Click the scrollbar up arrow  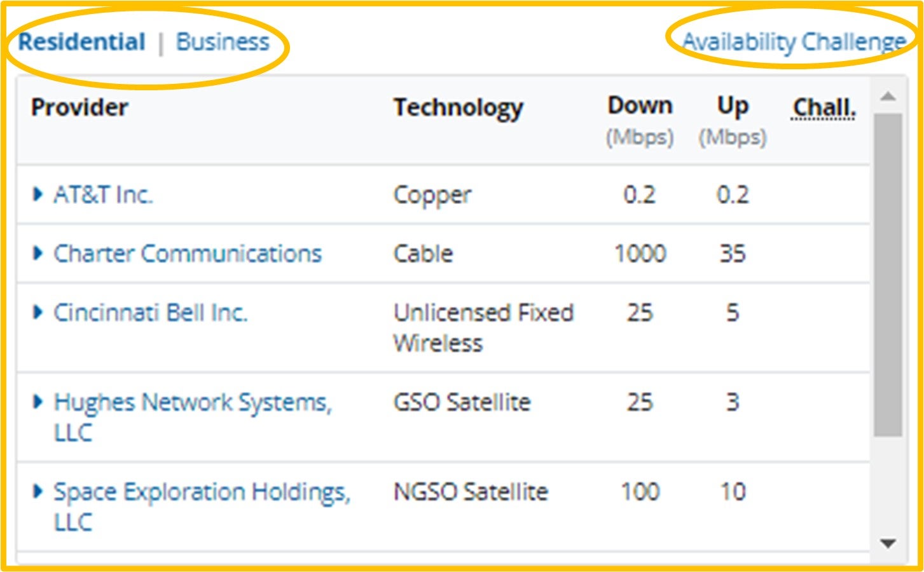(x=888, y=97)
